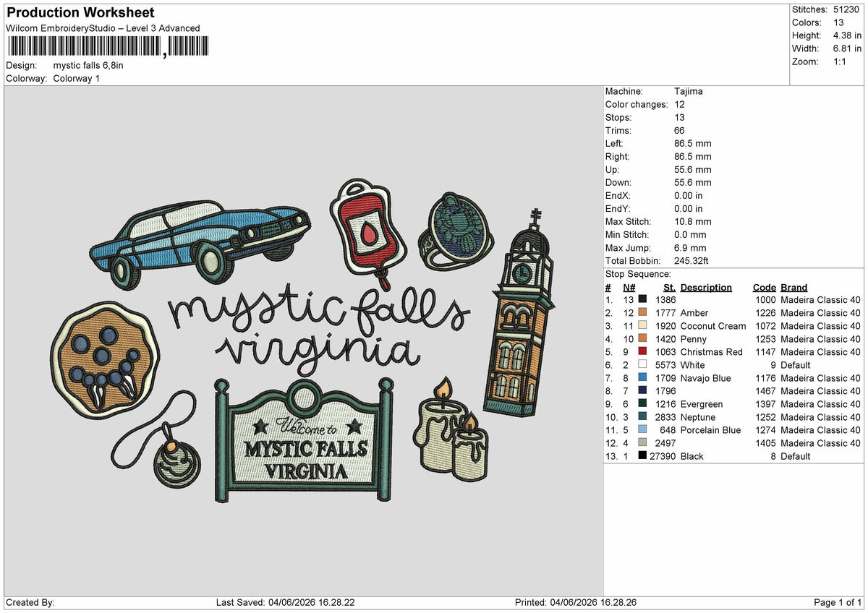Click the stitch count 5573 in White row
This screenshot has height=613, width=868.
[665, 365]
